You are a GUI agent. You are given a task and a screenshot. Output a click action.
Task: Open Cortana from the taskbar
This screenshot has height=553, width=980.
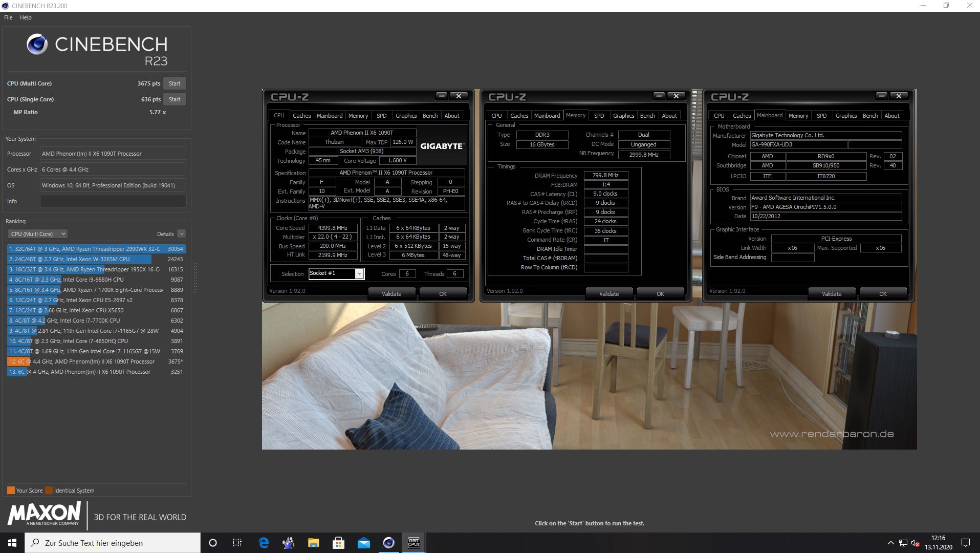(x=212, y=542)
